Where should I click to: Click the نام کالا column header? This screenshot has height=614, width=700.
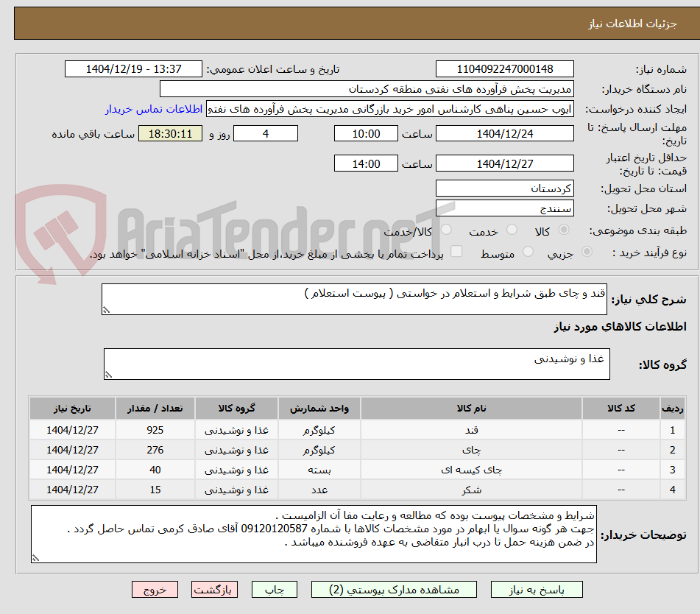coord(471,408)
